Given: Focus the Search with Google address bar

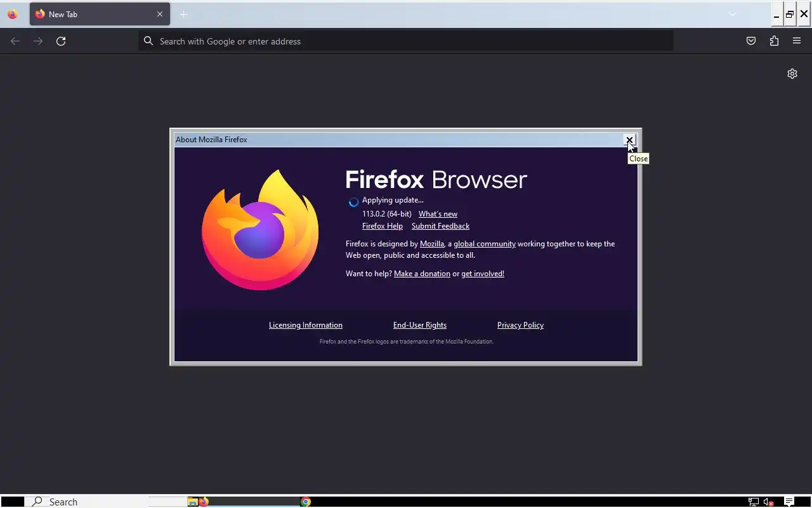Looking at the screenshot, I should click(x=406, y=41).
